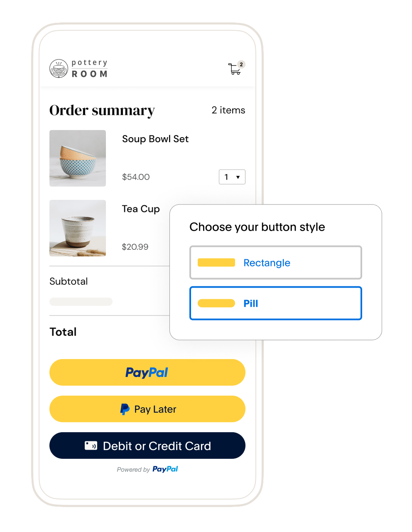The image size is (412, 532).
Task: Pay with Debit or Credit Card
Action: (147, 446)
